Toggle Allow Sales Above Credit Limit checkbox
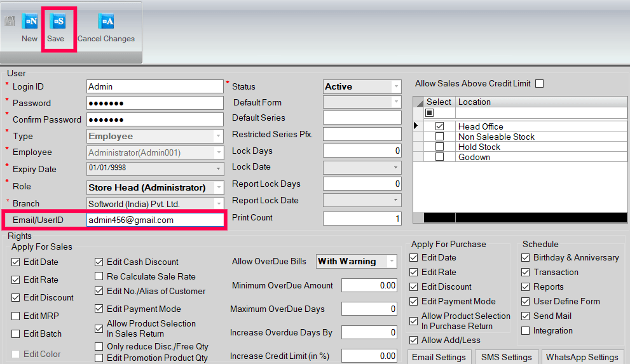630x364 pixels. (540, 83)
